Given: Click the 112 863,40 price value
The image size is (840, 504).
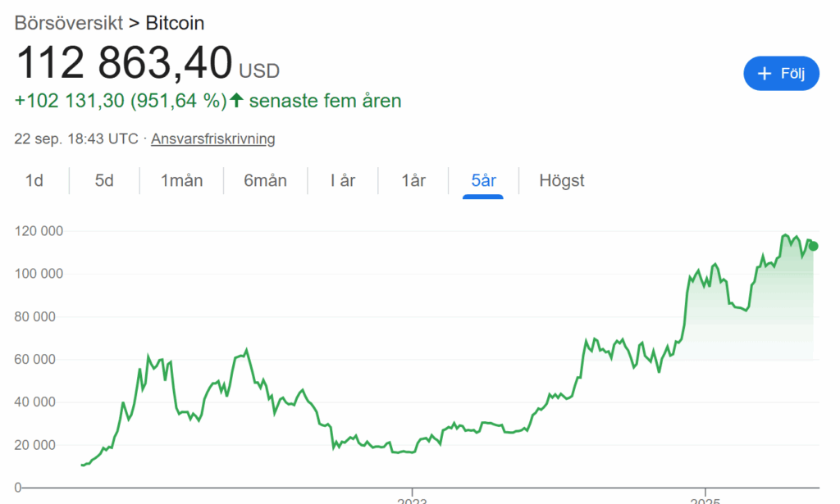Looking at the screenshot, I should (124, 63).
